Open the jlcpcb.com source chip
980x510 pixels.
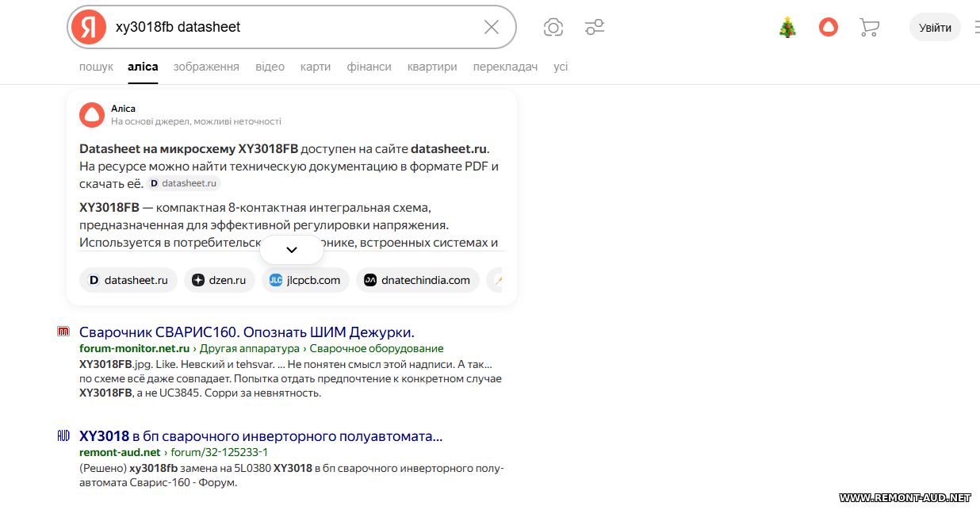click(x=305, y=280)
